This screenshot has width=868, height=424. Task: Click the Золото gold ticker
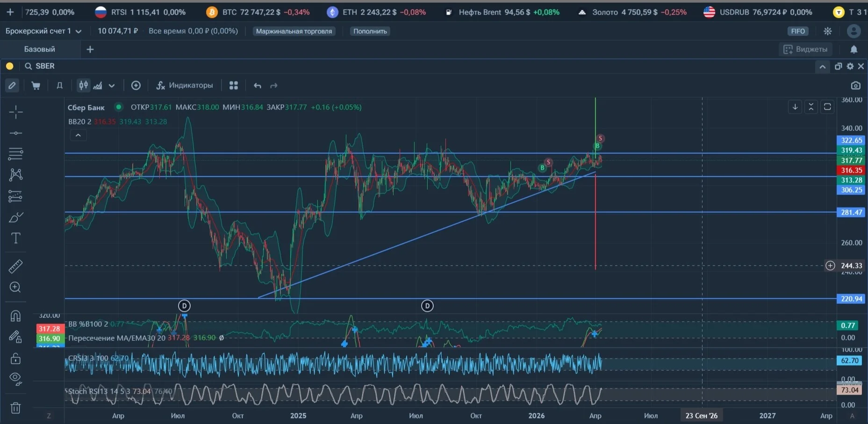point(632,12)
